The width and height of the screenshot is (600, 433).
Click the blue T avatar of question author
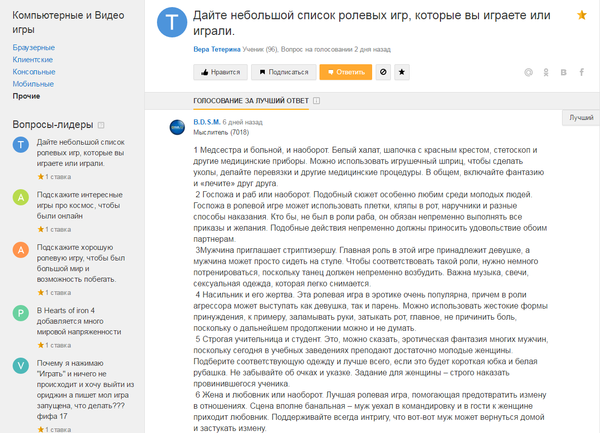tap(172, 22)
